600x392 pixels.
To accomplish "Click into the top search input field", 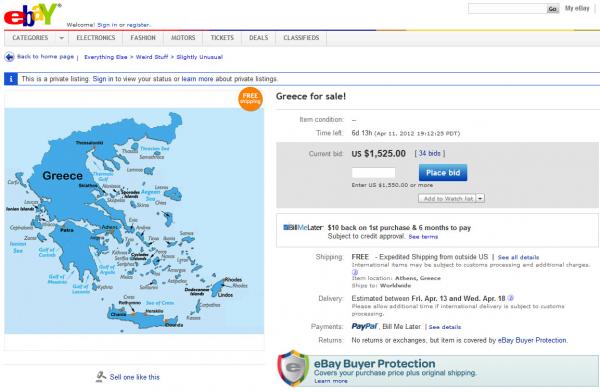I will coord(507,9).
